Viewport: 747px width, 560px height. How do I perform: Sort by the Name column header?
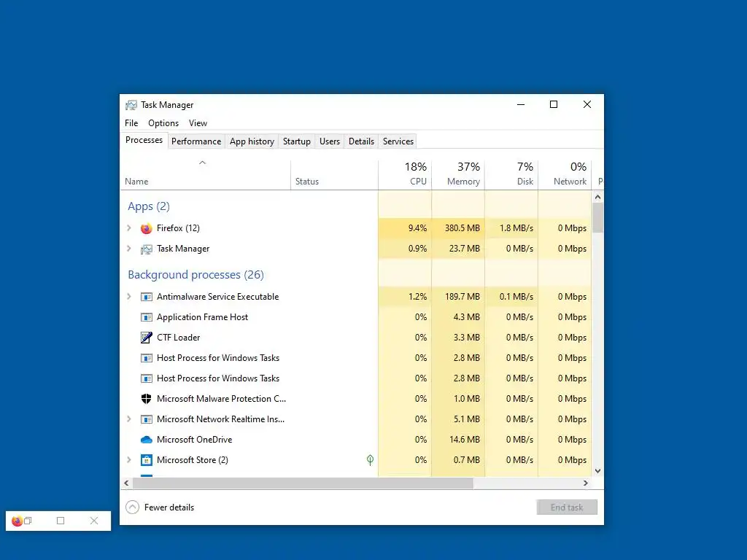tap(205, 174)
